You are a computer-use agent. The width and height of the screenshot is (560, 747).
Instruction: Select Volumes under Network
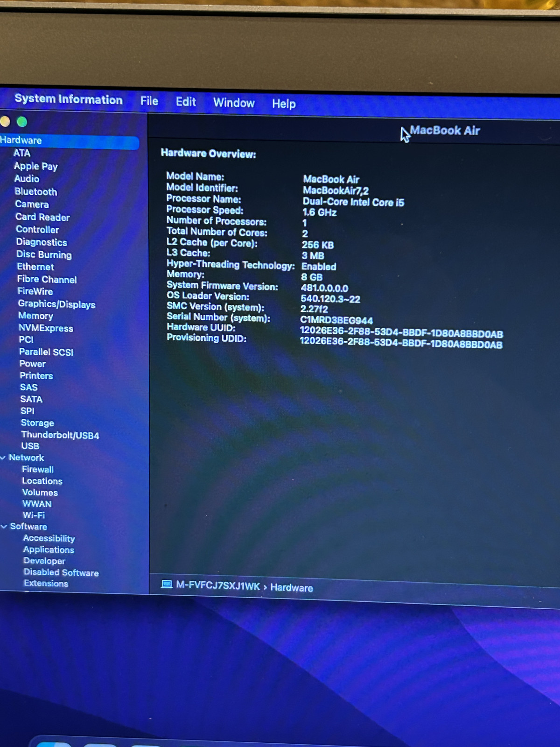pos(40,493)
